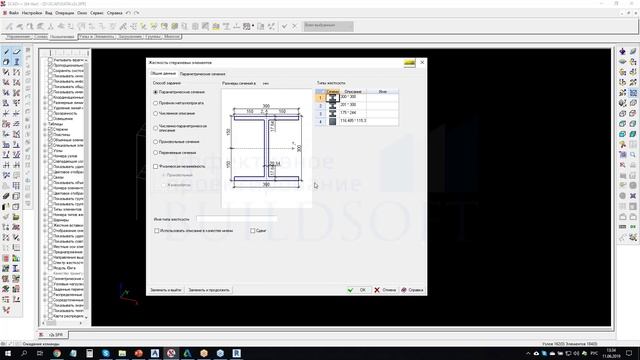Switch to Общие данные tab
This screenshot has width=640, height=360.
(163, 73)
